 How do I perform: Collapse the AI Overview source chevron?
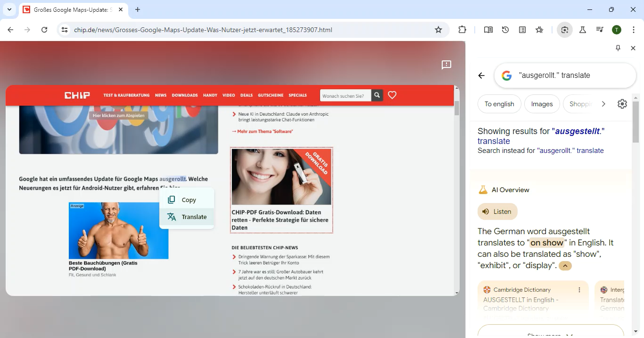565,266
